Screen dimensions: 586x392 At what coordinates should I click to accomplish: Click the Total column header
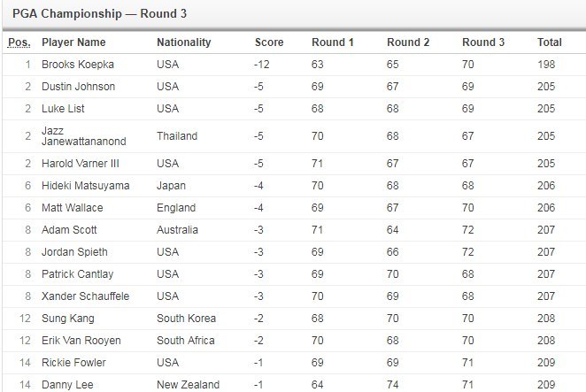[x=549, y=42]
